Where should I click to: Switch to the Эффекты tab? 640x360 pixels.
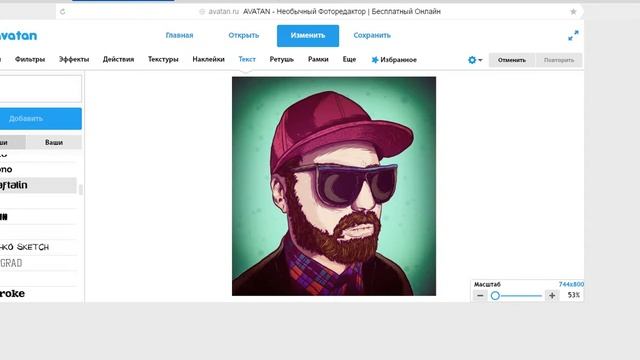(x=74, y=60)
